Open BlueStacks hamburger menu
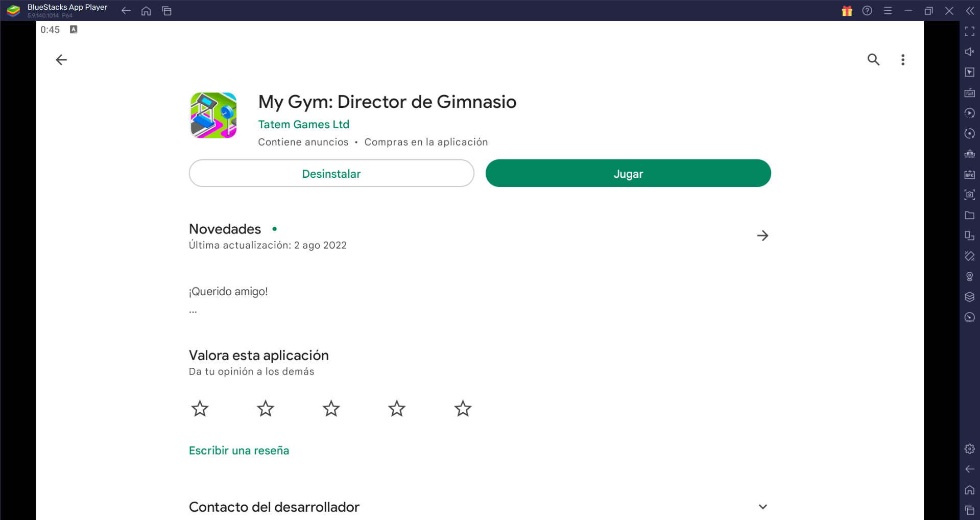980x520 pixels. 888,11
